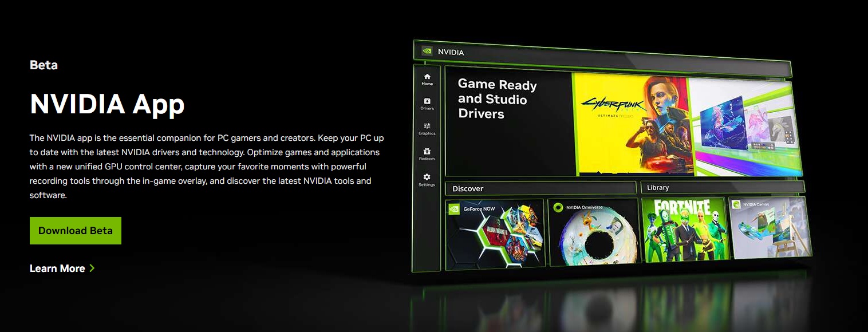Open the NVIDIA Omniverse tile
This screenshot has width=868, height=332.
point(593,232)
